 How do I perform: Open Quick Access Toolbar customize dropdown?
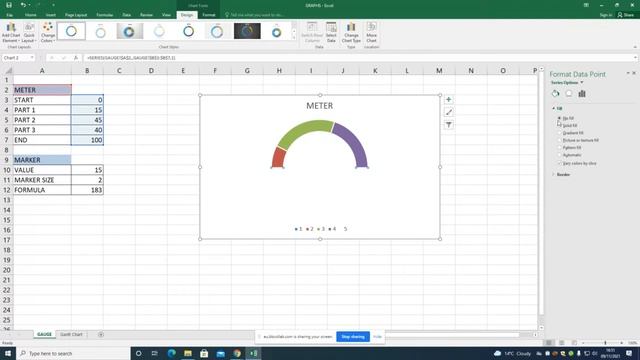tap(53, 5)
